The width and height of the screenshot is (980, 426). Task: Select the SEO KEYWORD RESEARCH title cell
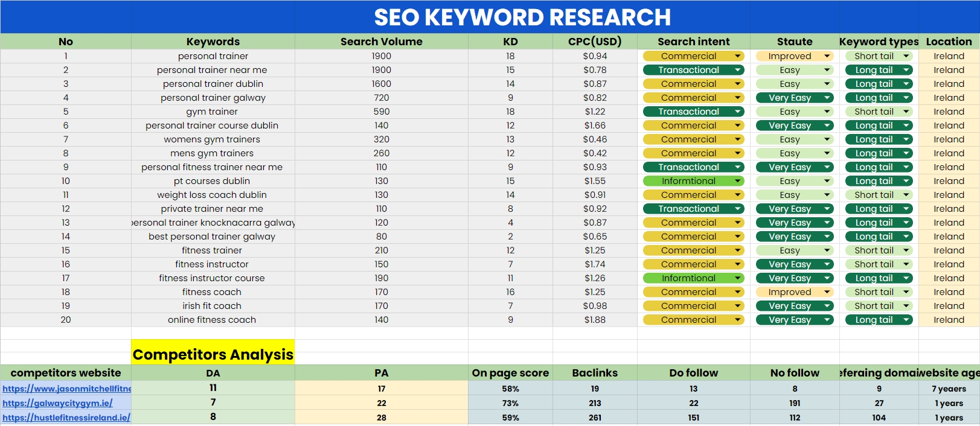pyautogui.click(x=522, y=17)
